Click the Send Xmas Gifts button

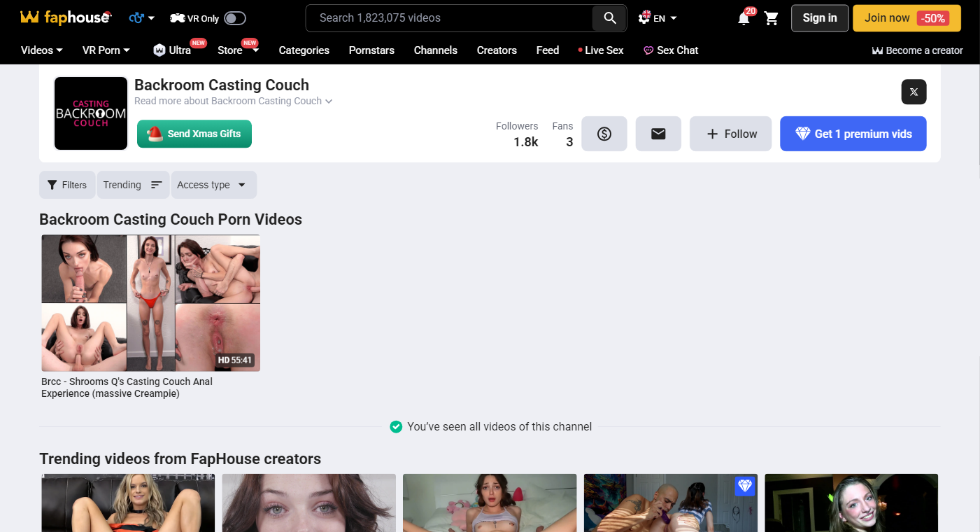(x=194, y=134)
